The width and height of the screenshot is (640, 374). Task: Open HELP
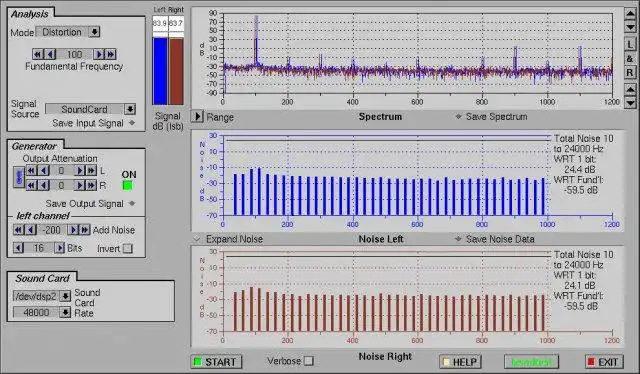point(460,362)
